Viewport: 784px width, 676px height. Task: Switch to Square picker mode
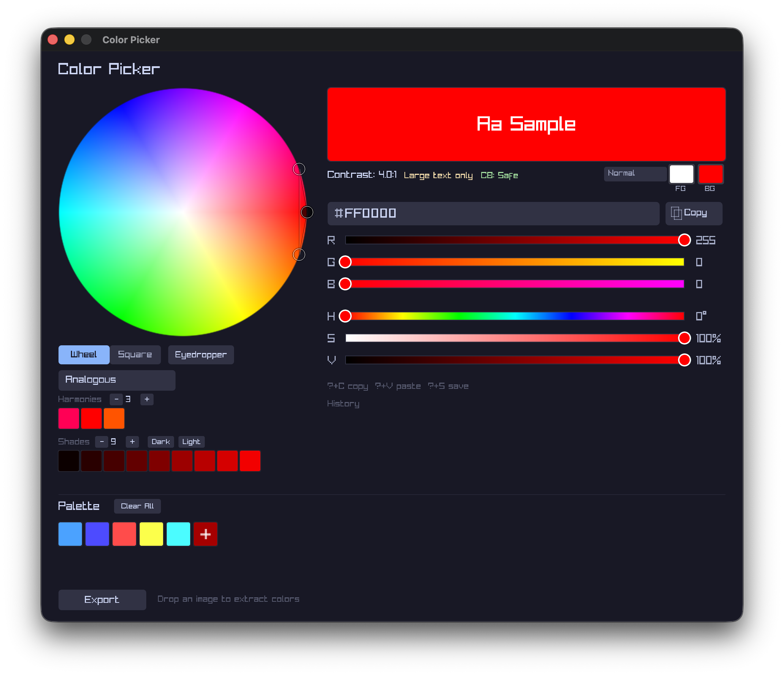[x=135, y=355]
